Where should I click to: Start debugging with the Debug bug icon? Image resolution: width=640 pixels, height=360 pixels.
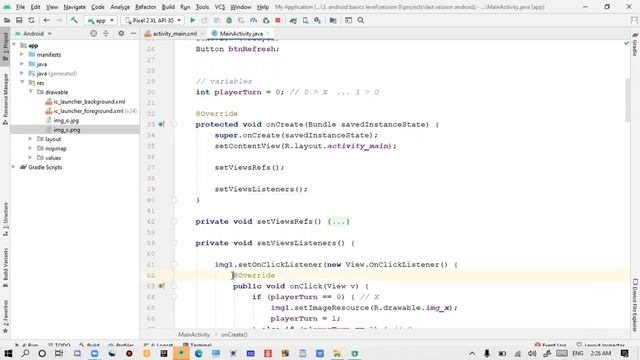point(229,20)
